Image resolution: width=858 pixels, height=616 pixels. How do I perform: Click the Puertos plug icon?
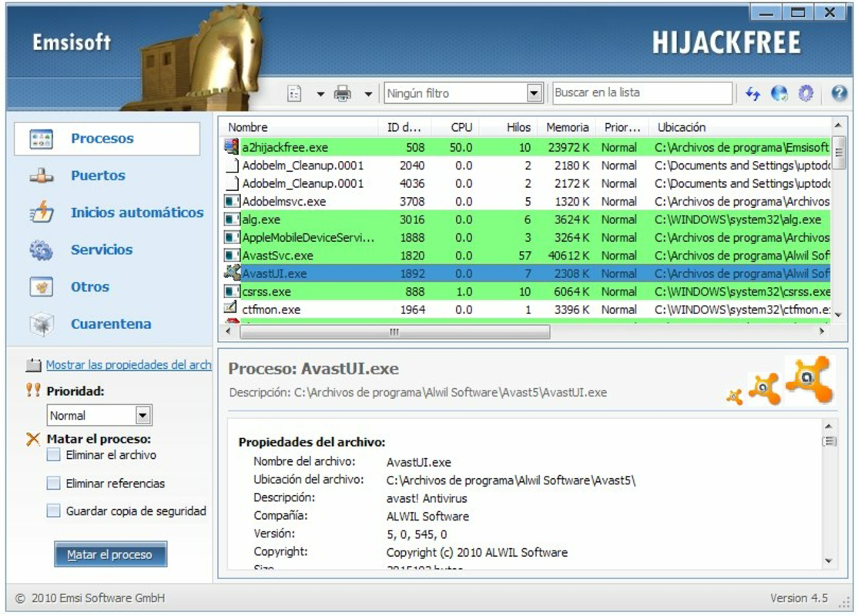coord(42,176)
